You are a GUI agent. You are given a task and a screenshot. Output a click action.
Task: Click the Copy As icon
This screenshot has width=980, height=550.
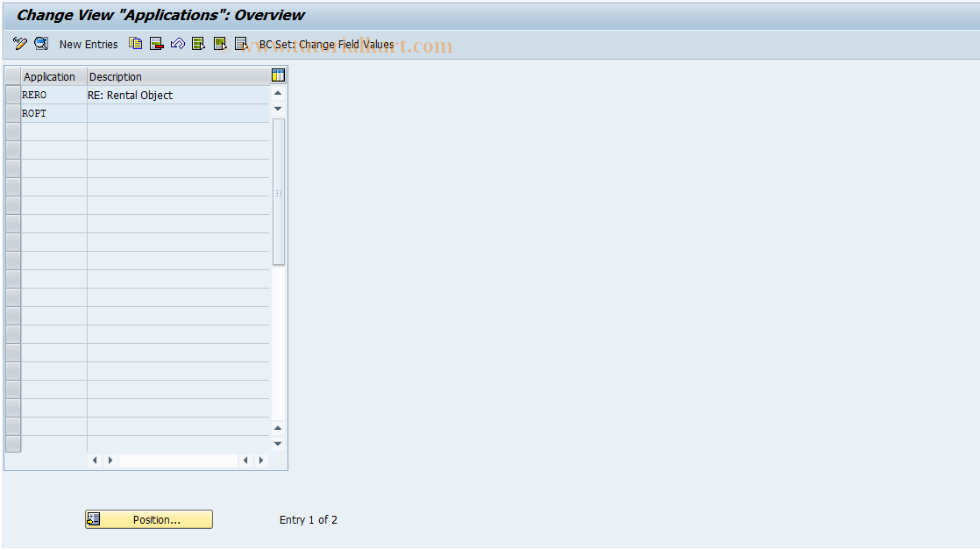(x=136, y=44)
